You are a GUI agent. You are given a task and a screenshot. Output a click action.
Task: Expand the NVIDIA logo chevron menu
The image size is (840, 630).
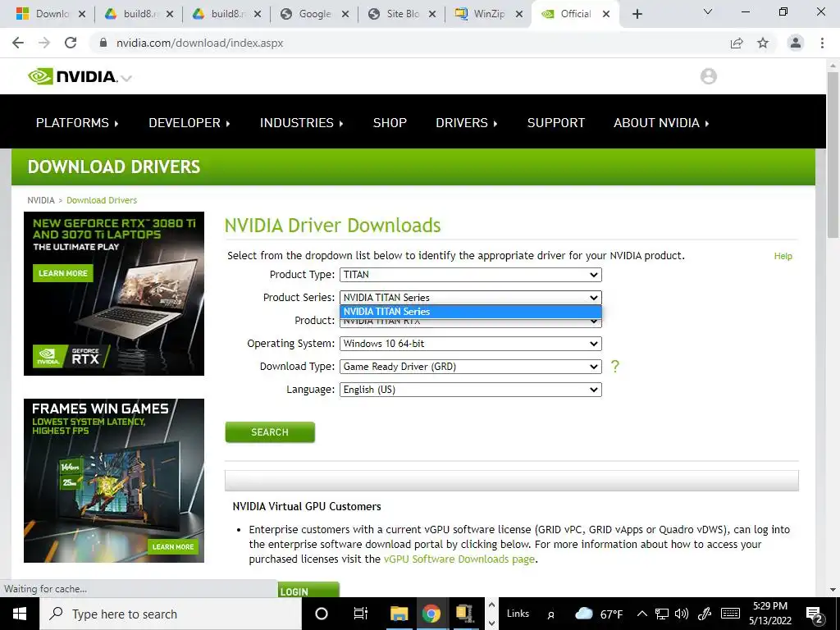click(126, 78)
